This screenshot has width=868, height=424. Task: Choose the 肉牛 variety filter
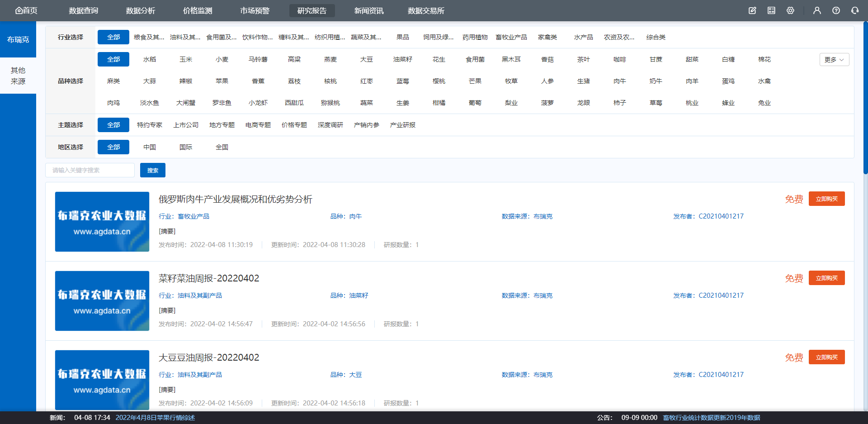pyautogui.click(x=620, y=81)
